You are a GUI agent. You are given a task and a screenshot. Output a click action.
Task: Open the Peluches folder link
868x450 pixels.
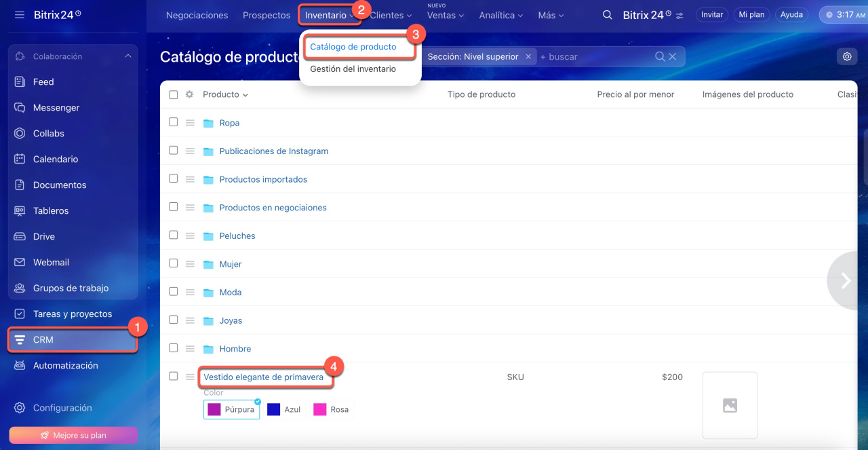[237, 236]
